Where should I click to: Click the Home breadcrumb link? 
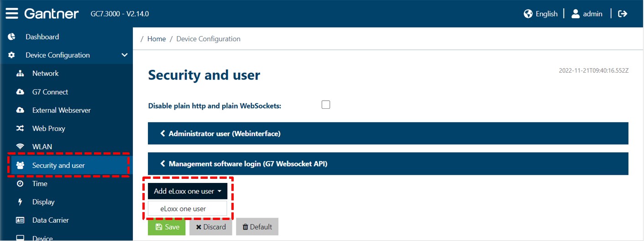coord(157,39)
